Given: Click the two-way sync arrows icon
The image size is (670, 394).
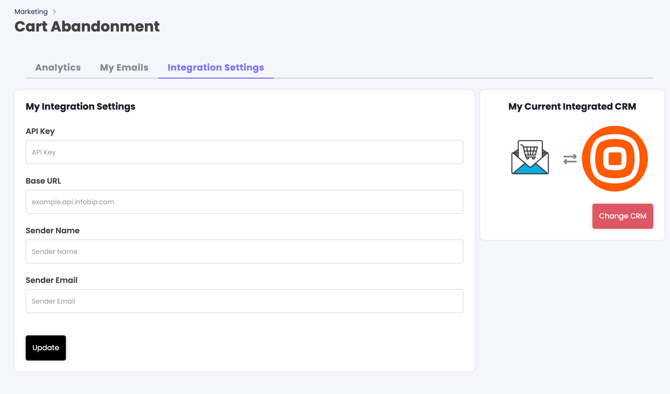Looking at the screenshot, I should (x=570, y=159).
